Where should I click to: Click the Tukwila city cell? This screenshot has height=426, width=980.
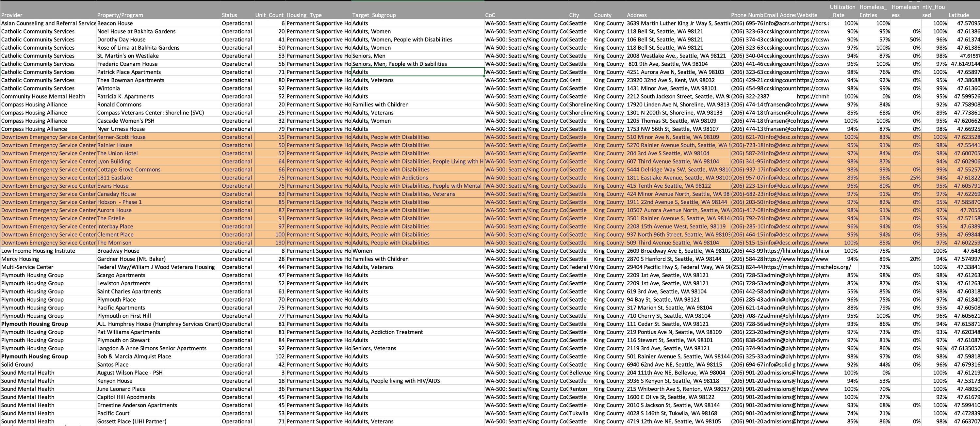point(579,413)
